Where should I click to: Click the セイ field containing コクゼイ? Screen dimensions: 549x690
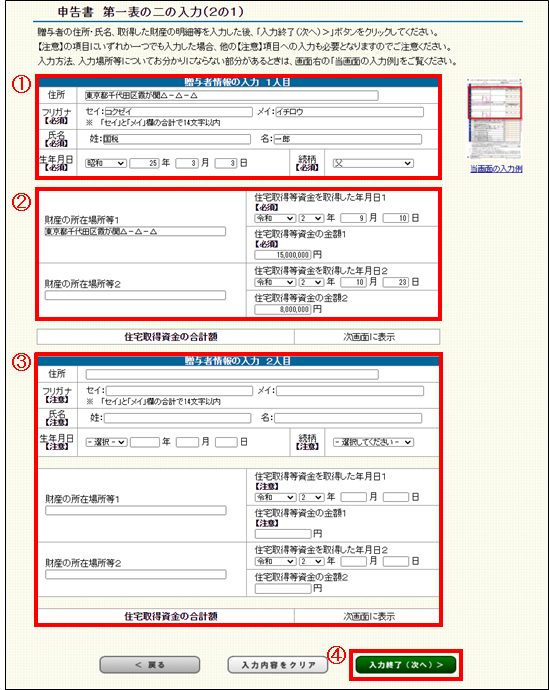click(x=179, y=112)
